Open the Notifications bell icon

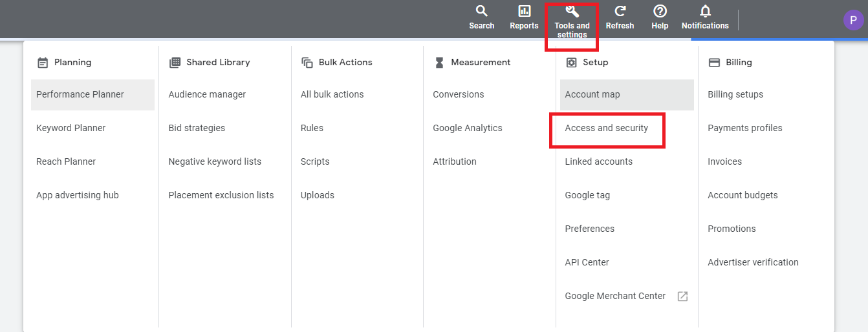pyautogui.click(x=705, y=11)
